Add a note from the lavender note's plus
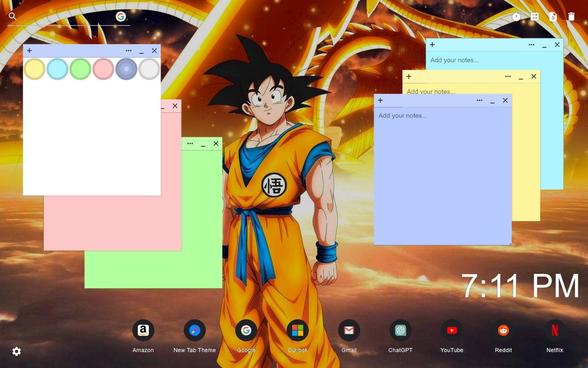 380,100
